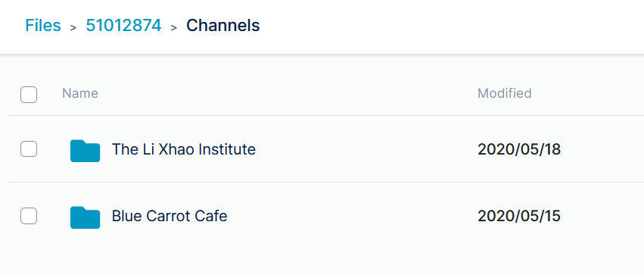The width and height of the screenshot is (644, 275).
Task: Sort the list by the Modified column
Action: 504,93
